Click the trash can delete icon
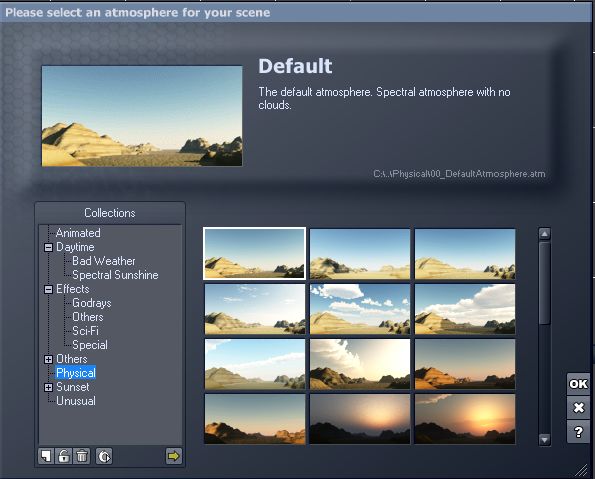Viewport: 595px width, 479px height. coord(82,456)
